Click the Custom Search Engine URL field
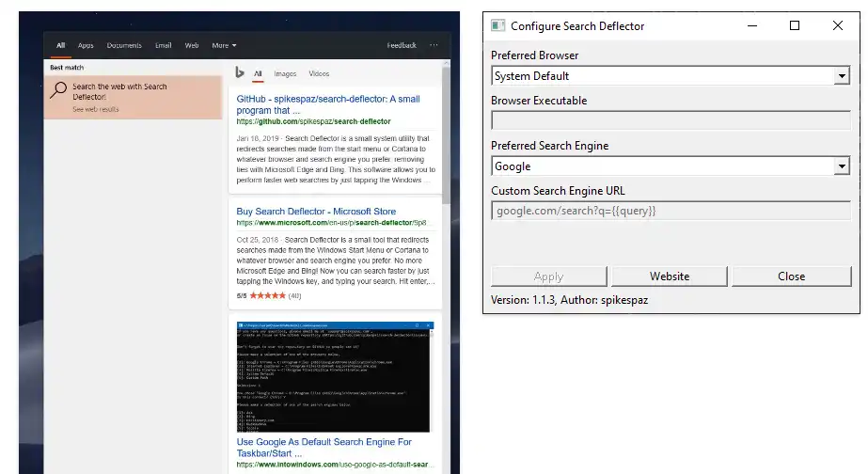The width and height of the screenshot is (868, 474). pos(671,211)
